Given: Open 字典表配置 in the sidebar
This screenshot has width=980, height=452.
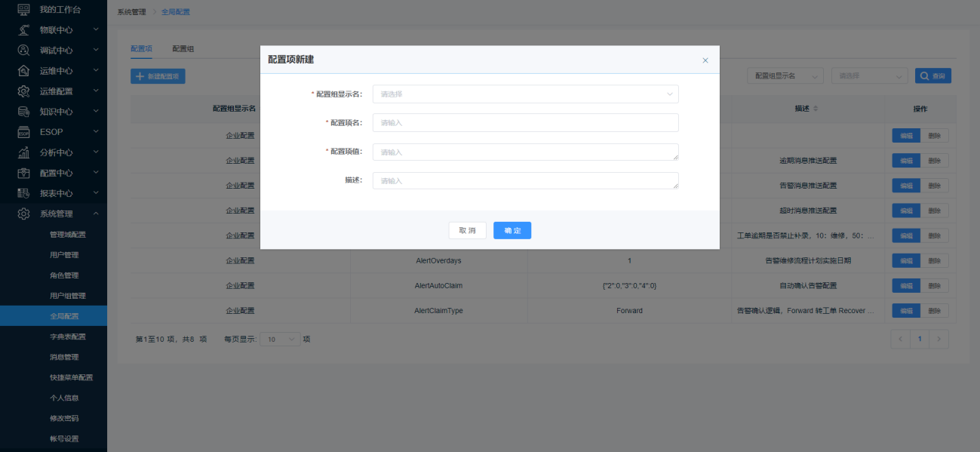Looking at the screenshot, I should pyautogui.click(x=67, y=337).
